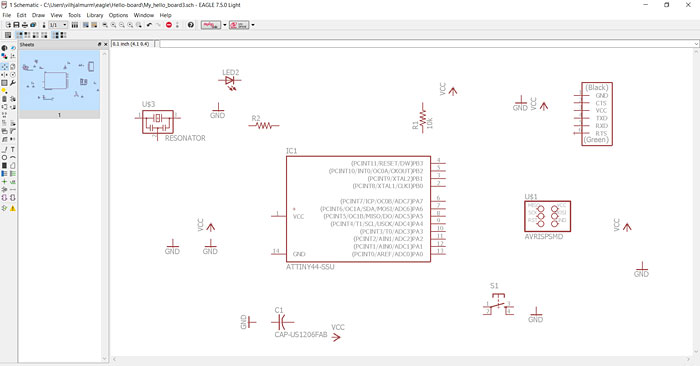Undo the last action
The width and height of the screenshot is (700, 366).
click(x=149, y=25)
